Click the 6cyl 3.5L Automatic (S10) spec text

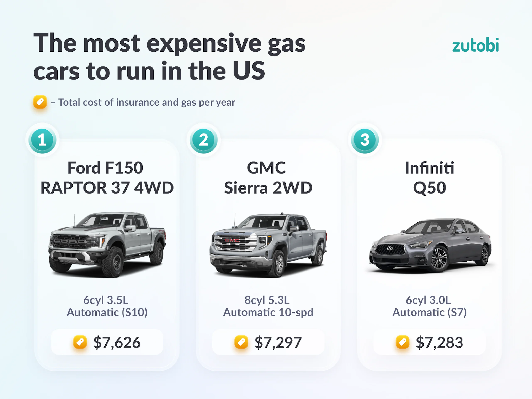coord(107,306)
